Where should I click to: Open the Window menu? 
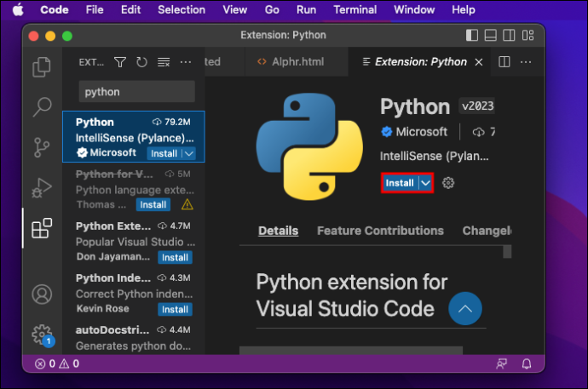point(414,9)
